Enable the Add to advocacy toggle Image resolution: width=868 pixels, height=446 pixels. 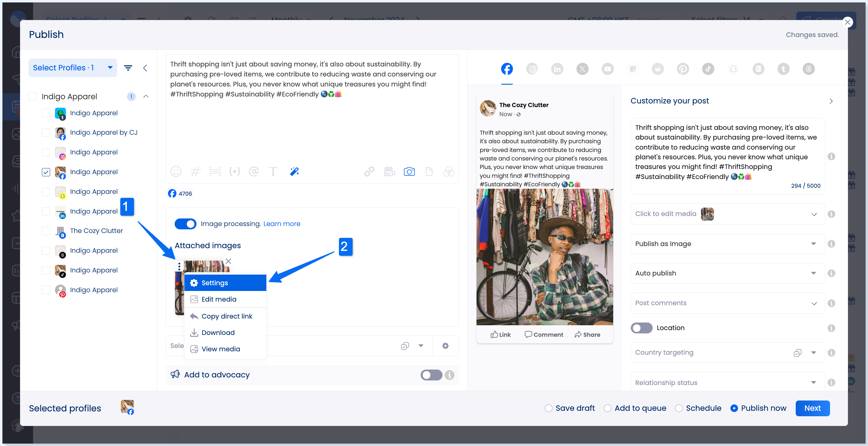[x=431, y=375]
